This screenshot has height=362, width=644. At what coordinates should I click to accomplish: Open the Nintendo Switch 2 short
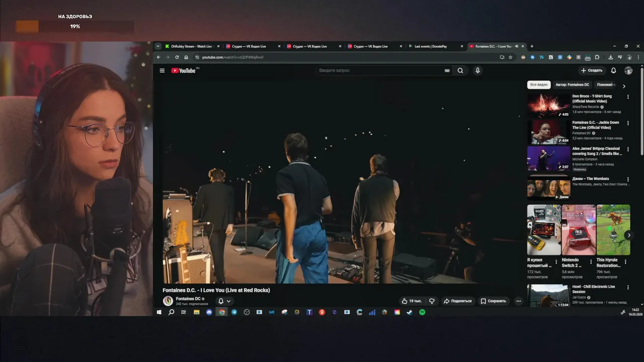[x=579, y=230]
